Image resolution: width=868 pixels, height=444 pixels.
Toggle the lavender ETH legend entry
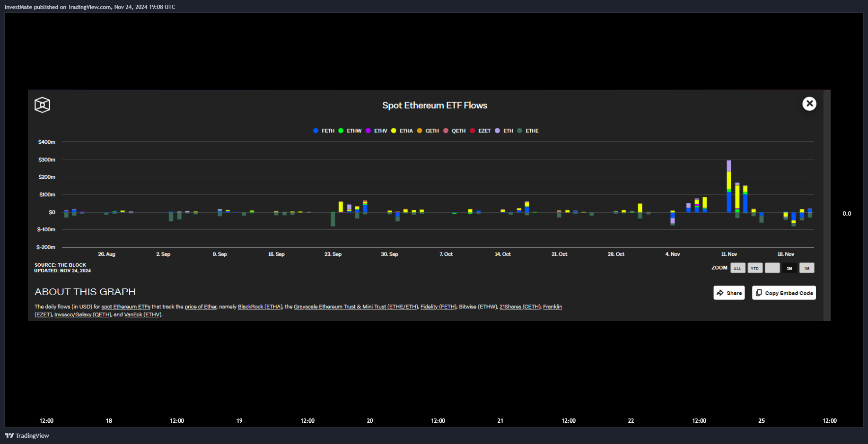click(x=504, y=131)
